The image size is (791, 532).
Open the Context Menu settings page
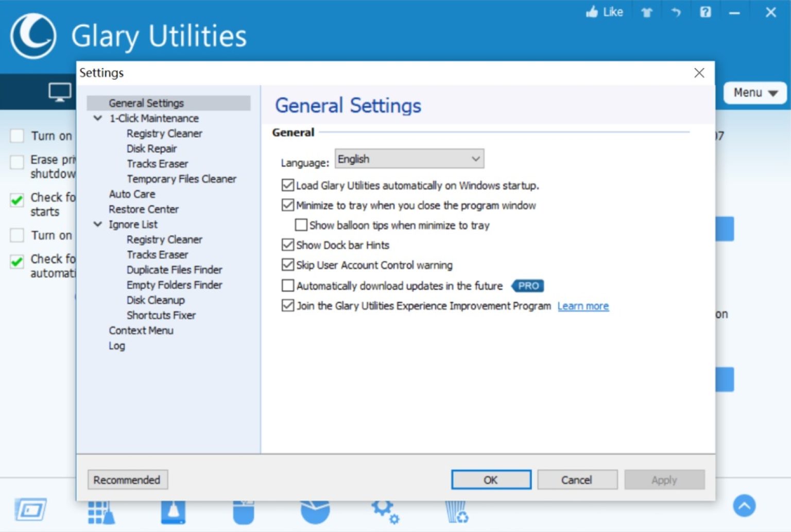coord(141,330)
